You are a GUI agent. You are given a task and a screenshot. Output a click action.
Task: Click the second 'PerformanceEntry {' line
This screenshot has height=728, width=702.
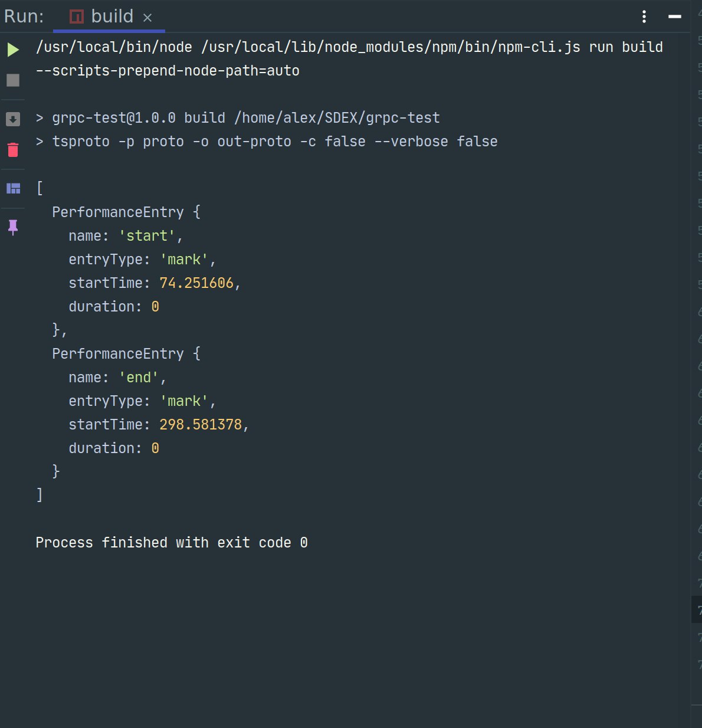point(126,354)
